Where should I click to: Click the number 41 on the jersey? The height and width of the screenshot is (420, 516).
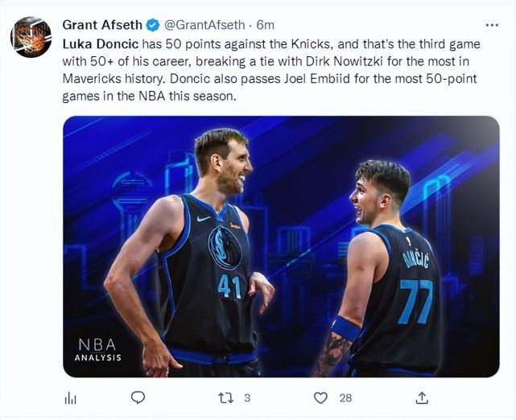point(229,286)
